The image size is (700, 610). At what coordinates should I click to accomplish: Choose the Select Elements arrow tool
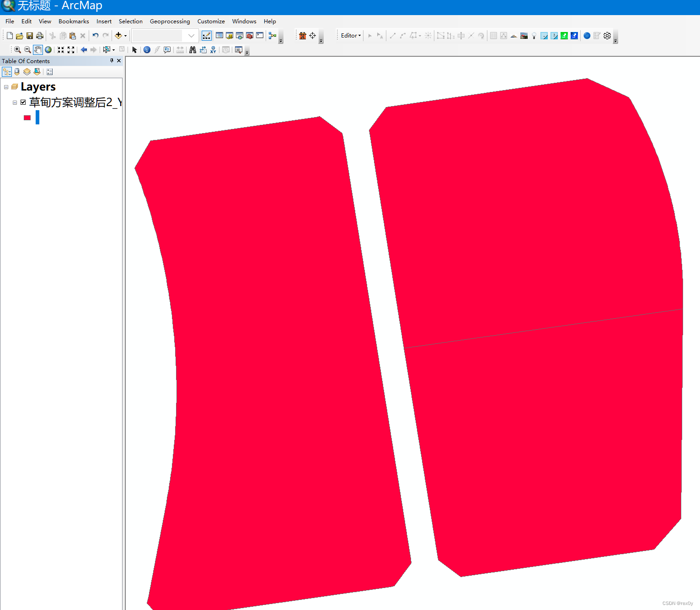coord(134,50)
